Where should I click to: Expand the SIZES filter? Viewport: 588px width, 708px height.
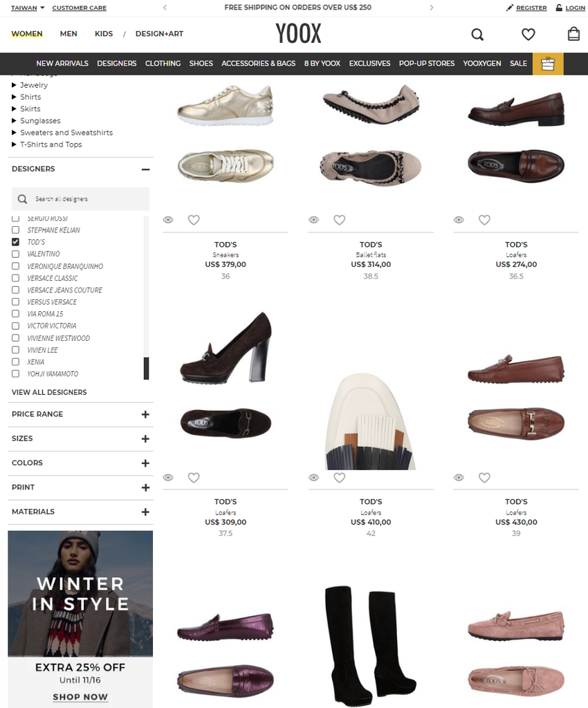pyautogui.click(x=145, y=439)
